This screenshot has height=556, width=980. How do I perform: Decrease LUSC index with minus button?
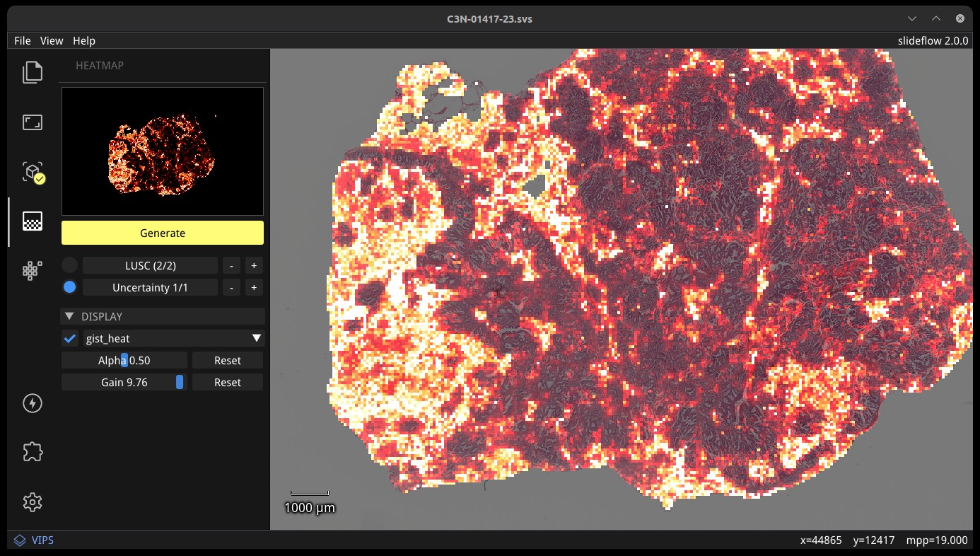pos(231,265)
